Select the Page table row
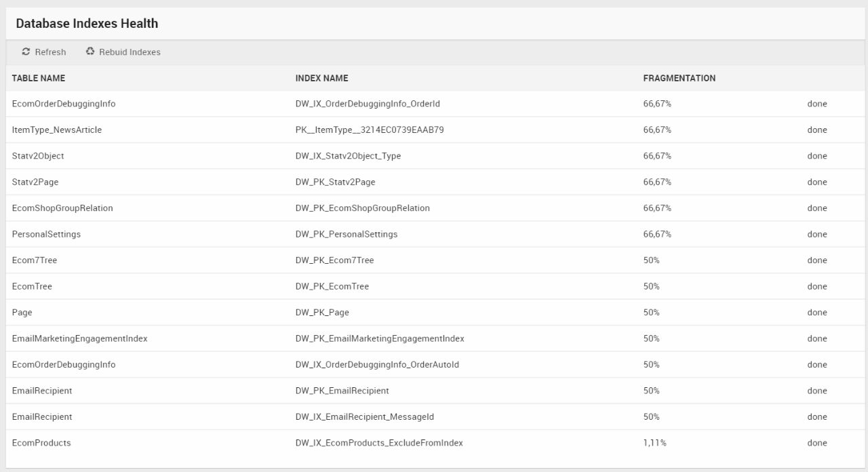868x472 pixels. click(22, 313)
